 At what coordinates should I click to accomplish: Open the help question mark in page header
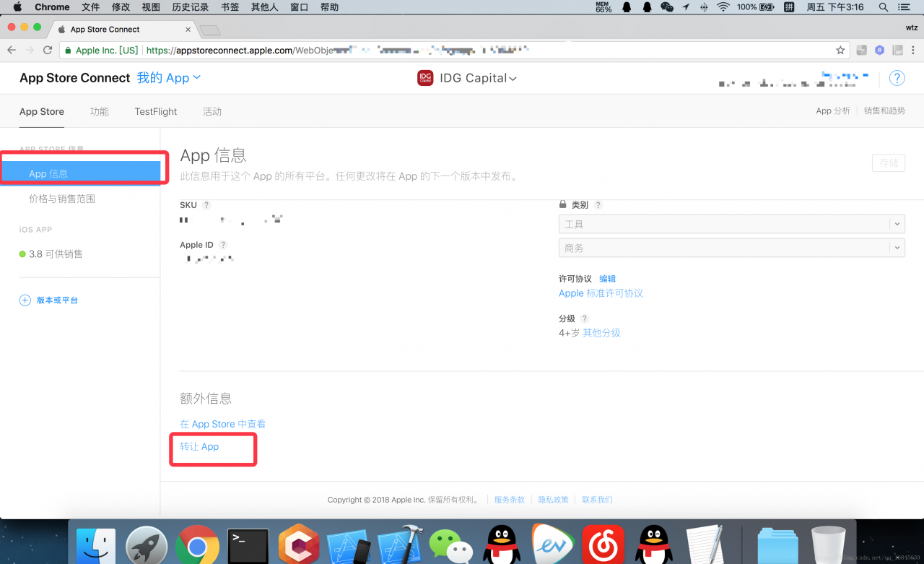[897, 78]
